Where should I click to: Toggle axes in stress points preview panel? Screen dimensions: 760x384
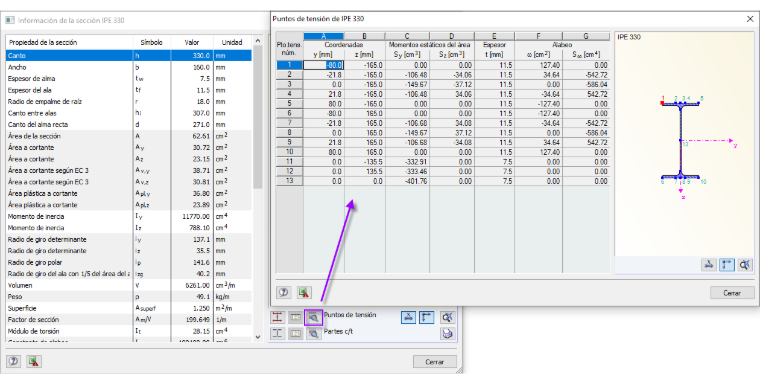click(727, 265)
